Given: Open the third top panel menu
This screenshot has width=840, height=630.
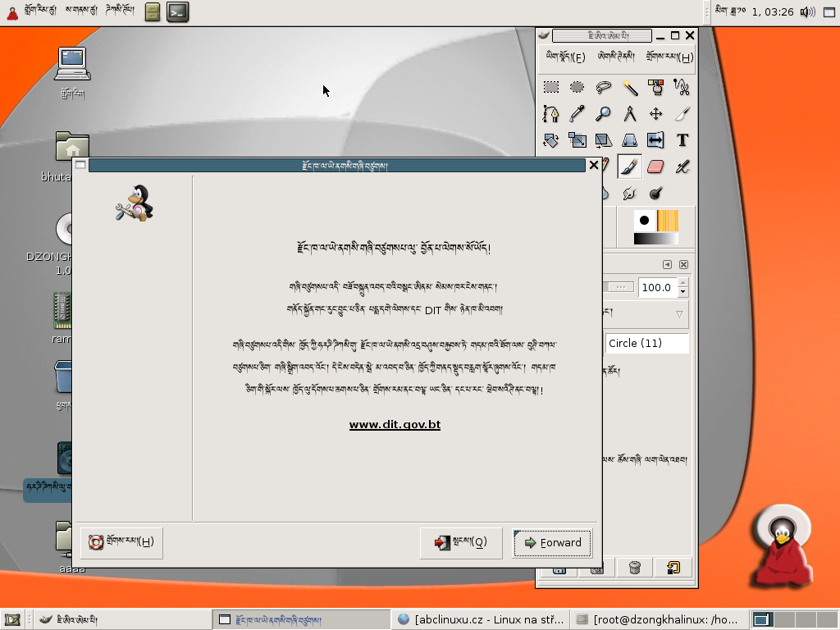Looking at the screenshot, I should pos(120,11).
